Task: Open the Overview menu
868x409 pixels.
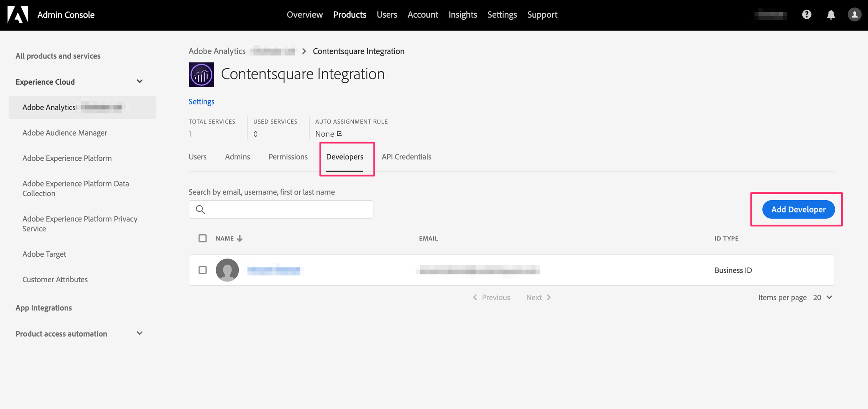Action: (x=305, y=15)
